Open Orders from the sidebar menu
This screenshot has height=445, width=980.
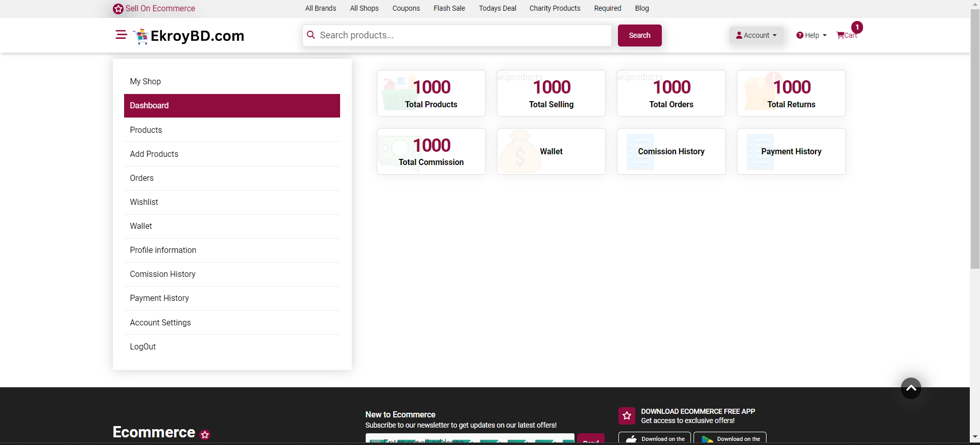[x=141, y=178]
